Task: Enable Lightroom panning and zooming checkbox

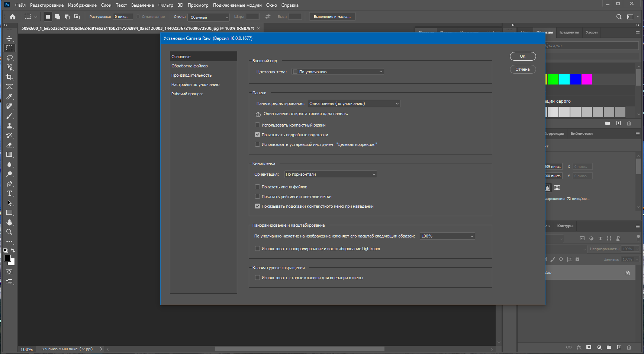Action: tap(257, 249)
